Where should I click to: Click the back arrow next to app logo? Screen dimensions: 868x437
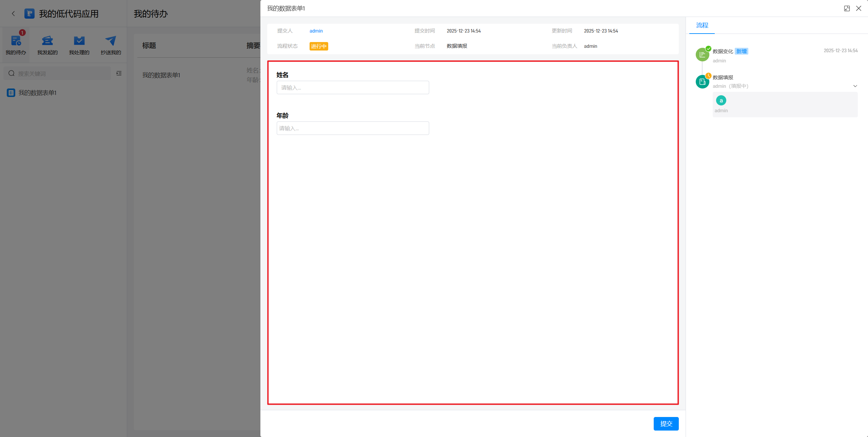coord(13,14)
